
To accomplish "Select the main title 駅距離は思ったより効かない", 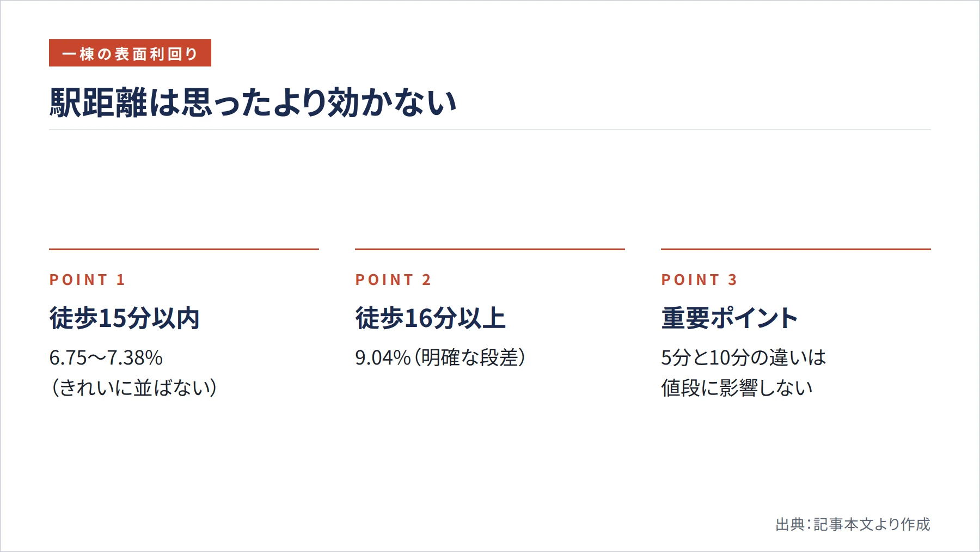I will (253, 102).
